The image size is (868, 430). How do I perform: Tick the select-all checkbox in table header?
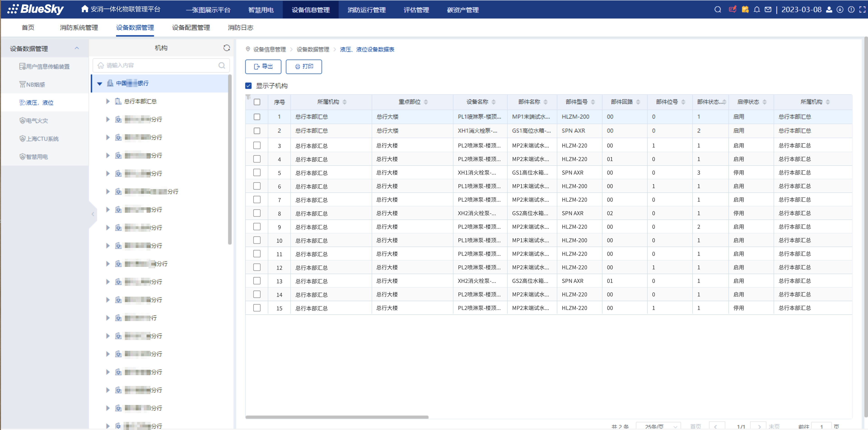coord(257,102)
